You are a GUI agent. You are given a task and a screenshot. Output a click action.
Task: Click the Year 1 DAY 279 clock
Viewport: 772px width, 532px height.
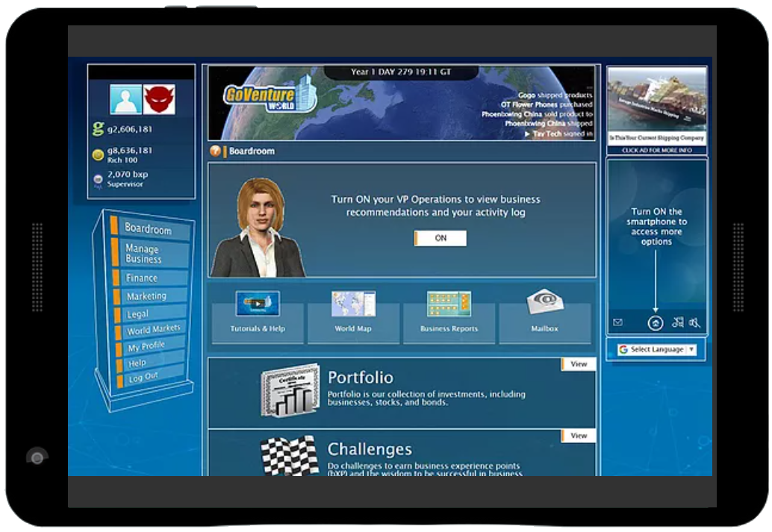[x=401, y=72]
